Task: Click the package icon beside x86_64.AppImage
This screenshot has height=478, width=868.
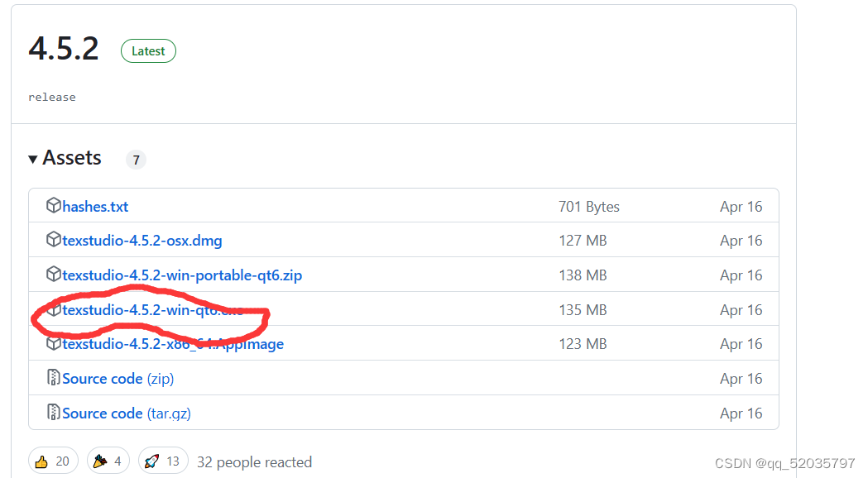Action: [53, 343]
